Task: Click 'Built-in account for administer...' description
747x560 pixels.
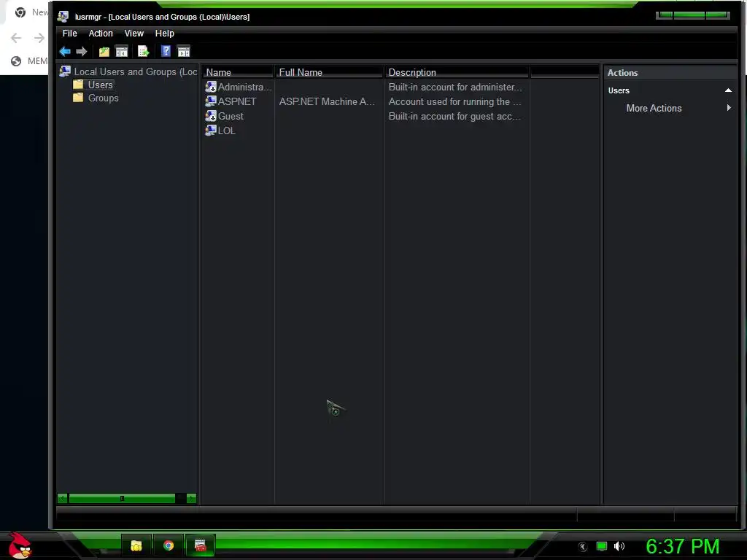Action: point(455,87)
